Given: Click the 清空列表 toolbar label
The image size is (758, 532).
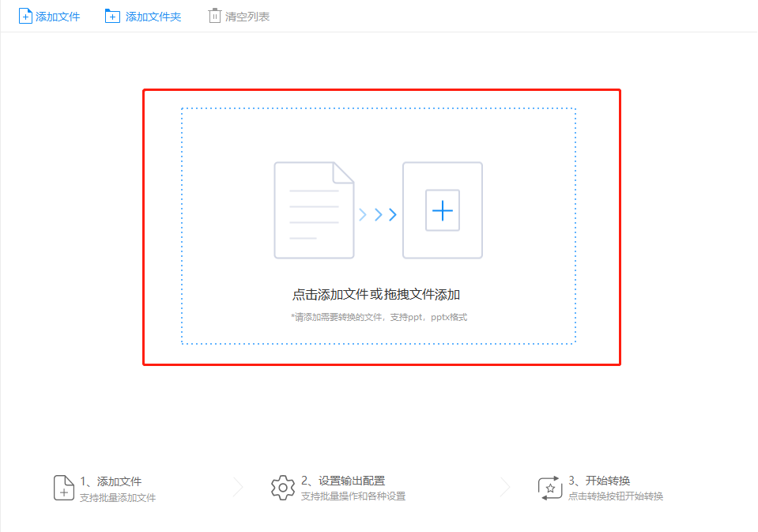Looking at the screenshot, I should click(247, 17).
